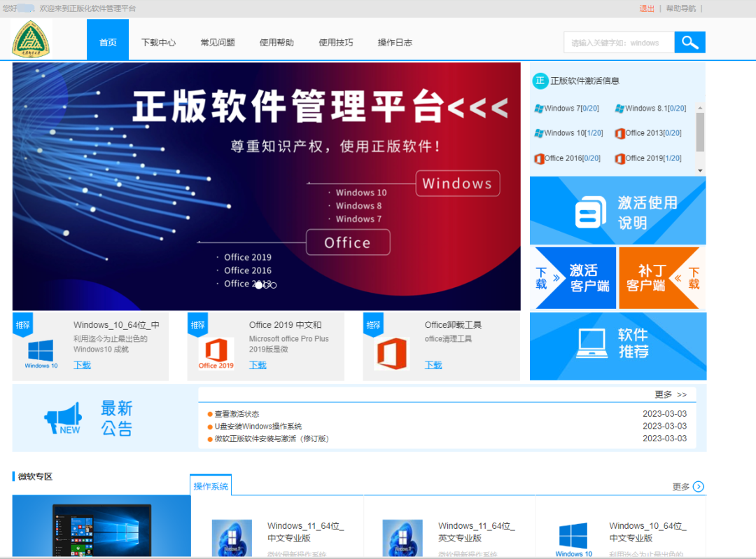Click Windows 10[1/20] activation link
Image resolution: width=756 pixels, height=559 pixels.
[x=568, y=132]
